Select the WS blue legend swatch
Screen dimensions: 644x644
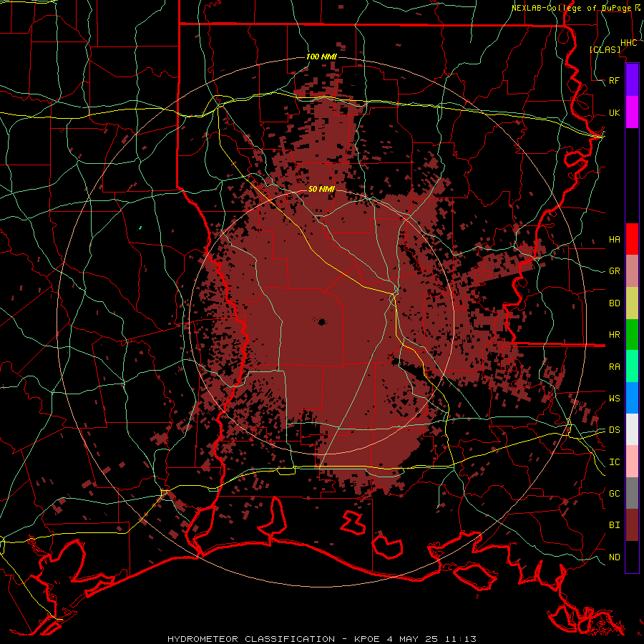(x=632, y=398)
